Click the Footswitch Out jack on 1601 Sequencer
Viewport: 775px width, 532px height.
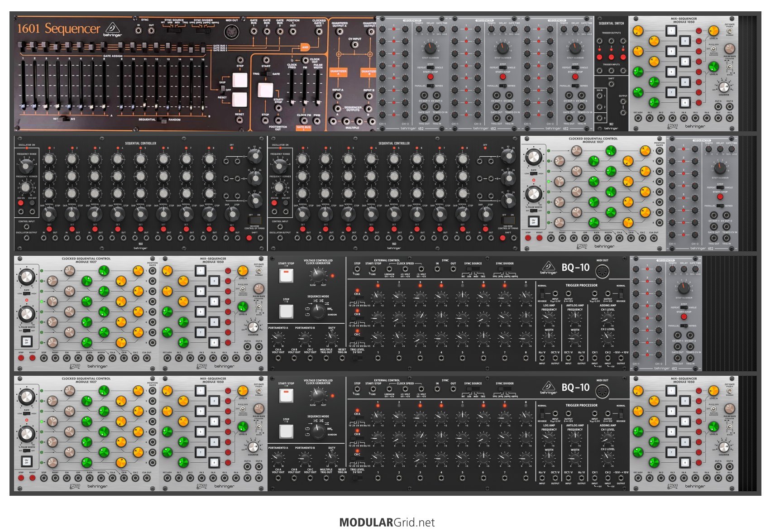(278, 121)
